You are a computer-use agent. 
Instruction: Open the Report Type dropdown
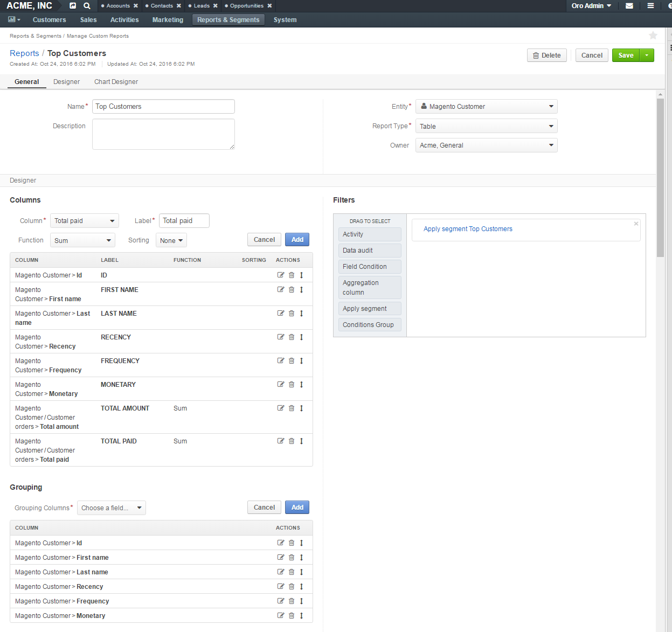point(486,126)
